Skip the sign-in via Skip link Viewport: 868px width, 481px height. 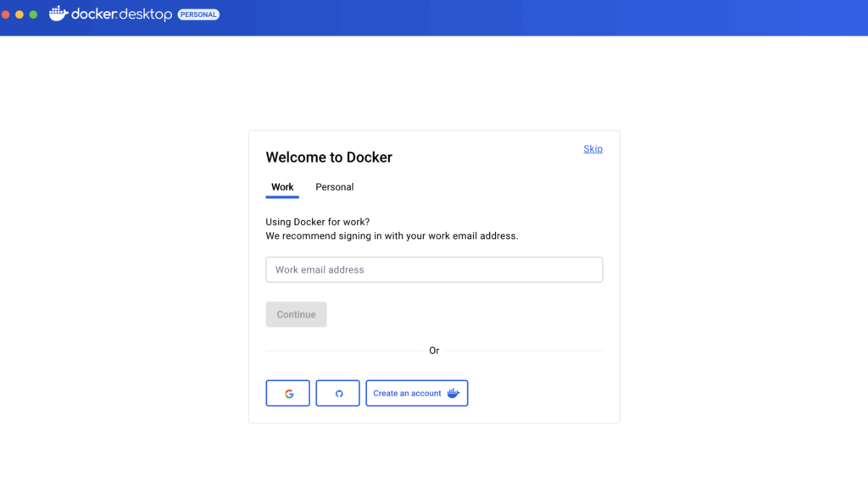(593, 149)
